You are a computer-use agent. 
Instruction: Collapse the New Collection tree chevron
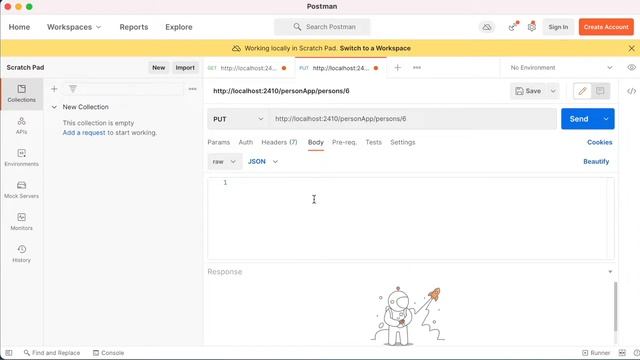pos(54,107)
